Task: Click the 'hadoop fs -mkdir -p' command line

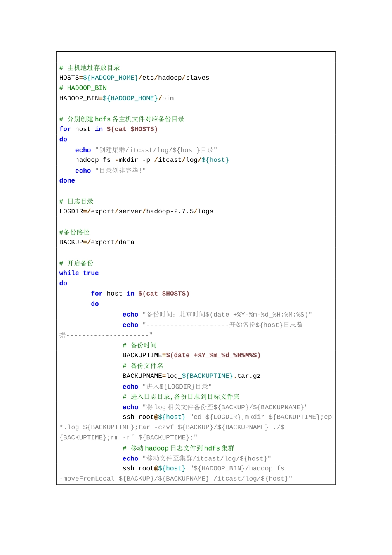Action: (152, 160)
